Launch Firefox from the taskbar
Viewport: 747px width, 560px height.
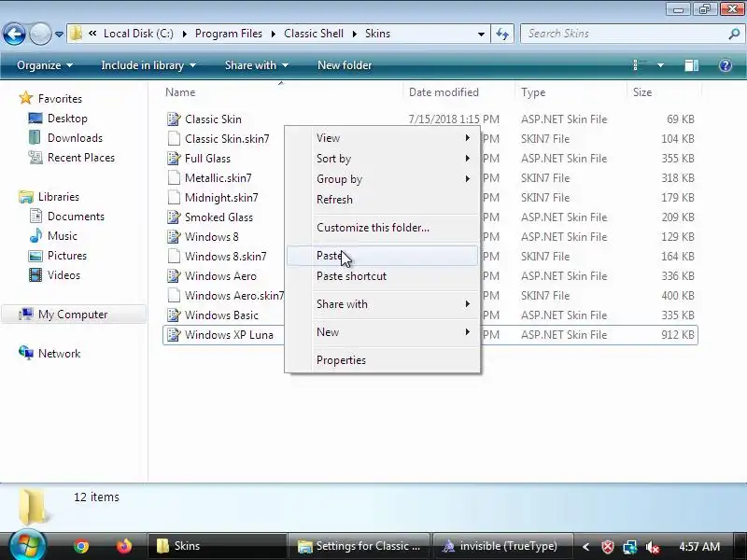[124, 546]
